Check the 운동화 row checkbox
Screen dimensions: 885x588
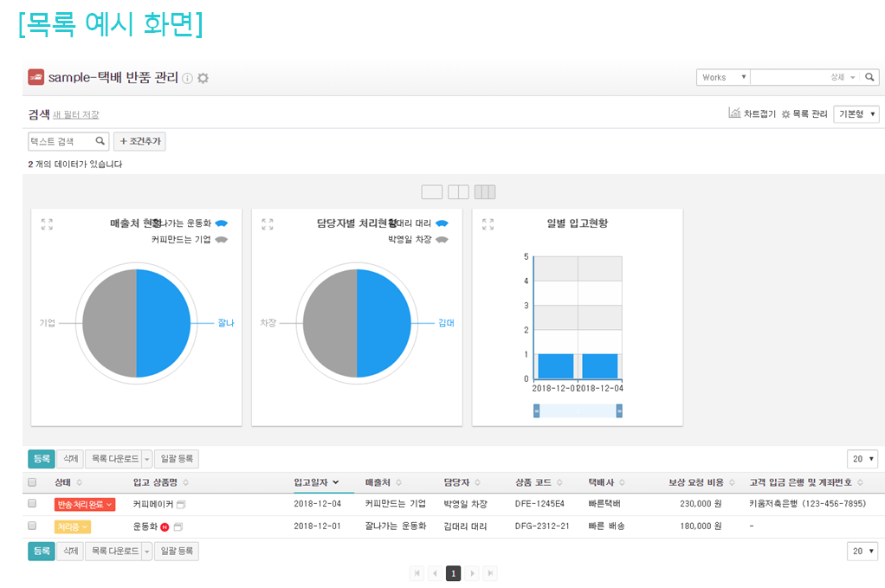point(32,526)
